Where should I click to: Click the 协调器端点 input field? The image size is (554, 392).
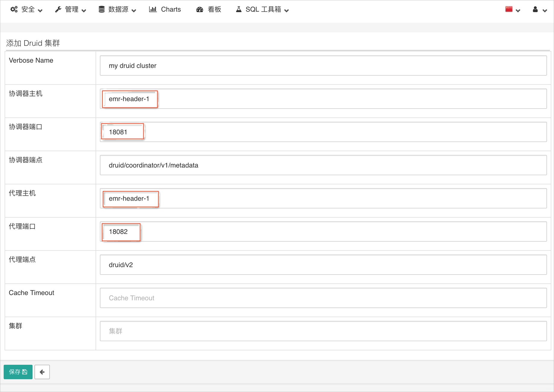click(x=323, y=165)
